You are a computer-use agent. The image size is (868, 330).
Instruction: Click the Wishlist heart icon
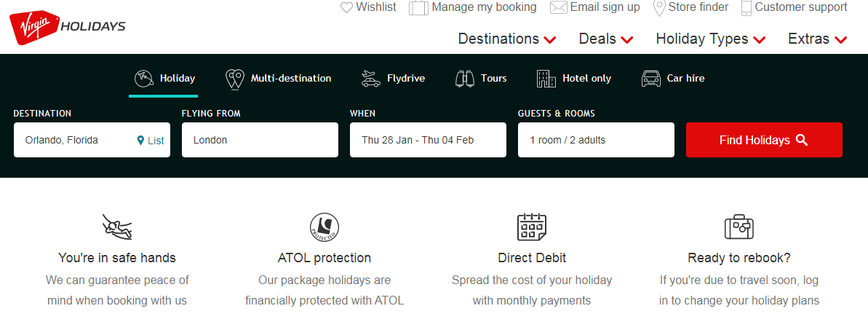coord(347,7)
